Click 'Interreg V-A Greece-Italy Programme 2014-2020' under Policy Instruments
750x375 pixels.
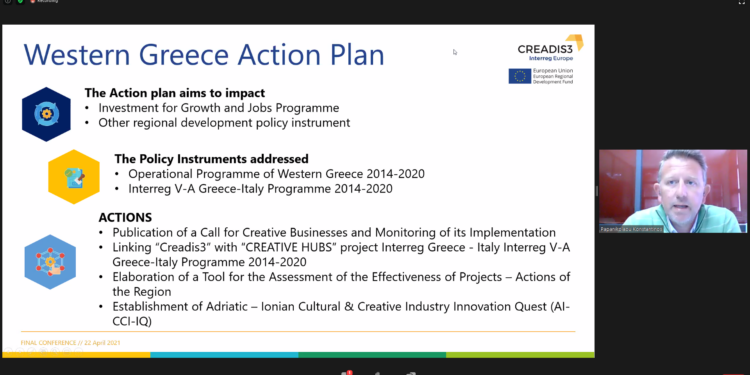(260, 189)
